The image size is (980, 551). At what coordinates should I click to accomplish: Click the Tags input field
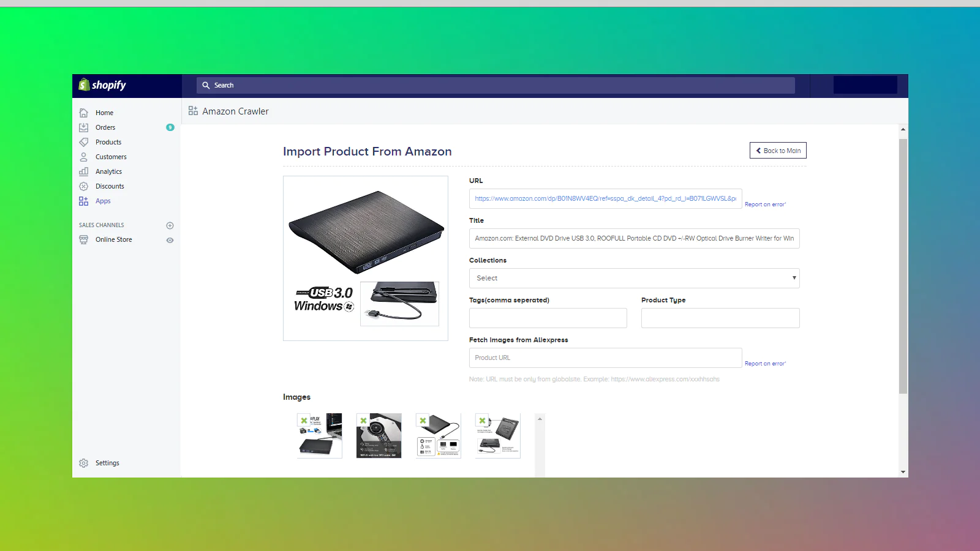(x=548, y=318)
